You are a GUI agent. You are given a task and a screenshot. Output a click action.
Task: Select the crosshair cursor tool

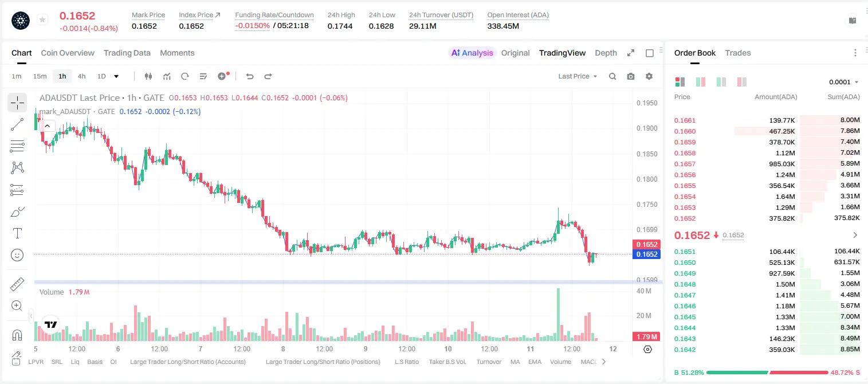click(x=17, y=103)
